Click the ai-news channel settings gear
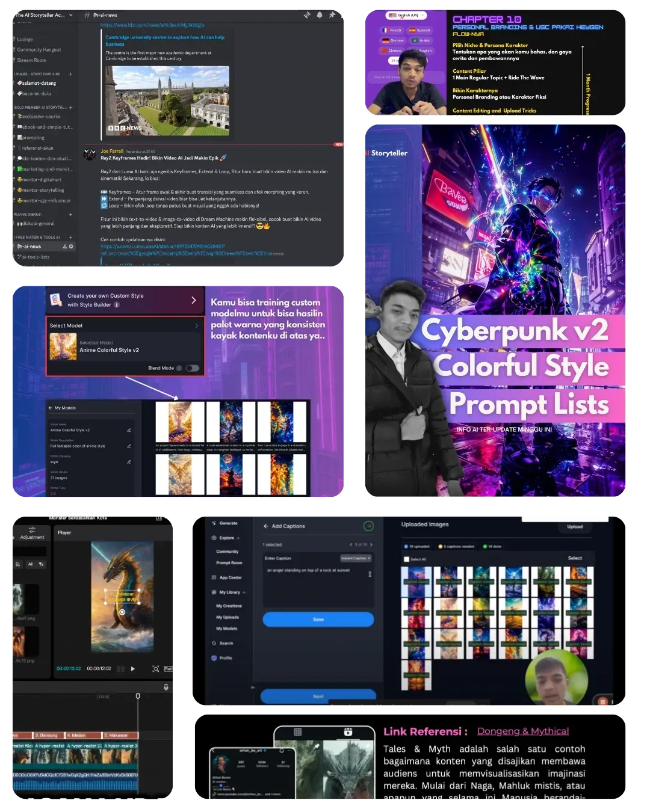 71,247
